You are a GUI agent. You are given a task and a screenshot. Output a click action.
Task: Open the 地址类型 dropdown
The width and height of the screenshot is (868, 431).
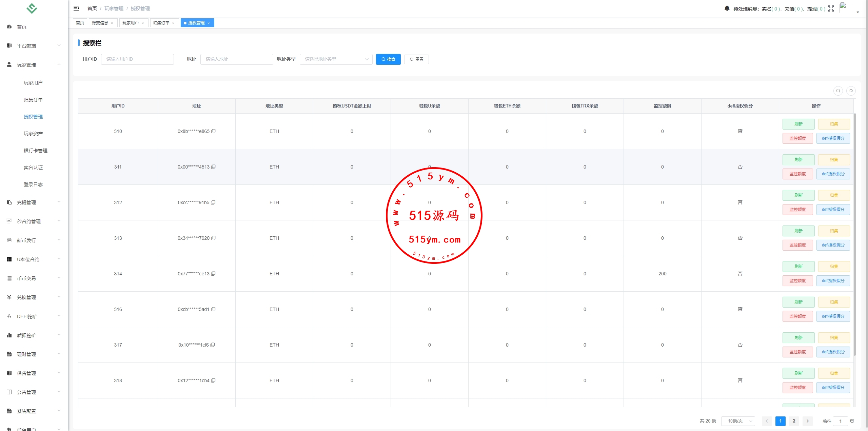coord(336,59)
